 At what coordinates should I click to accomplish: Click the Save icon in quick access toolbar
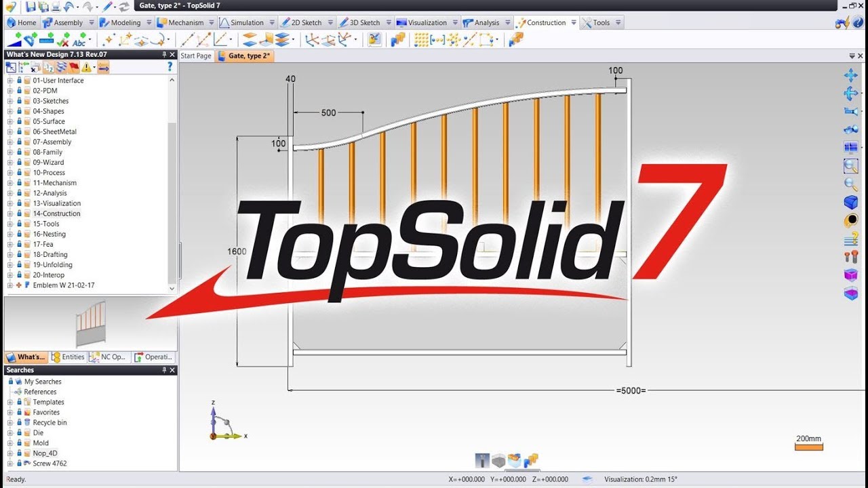(31, 7)
